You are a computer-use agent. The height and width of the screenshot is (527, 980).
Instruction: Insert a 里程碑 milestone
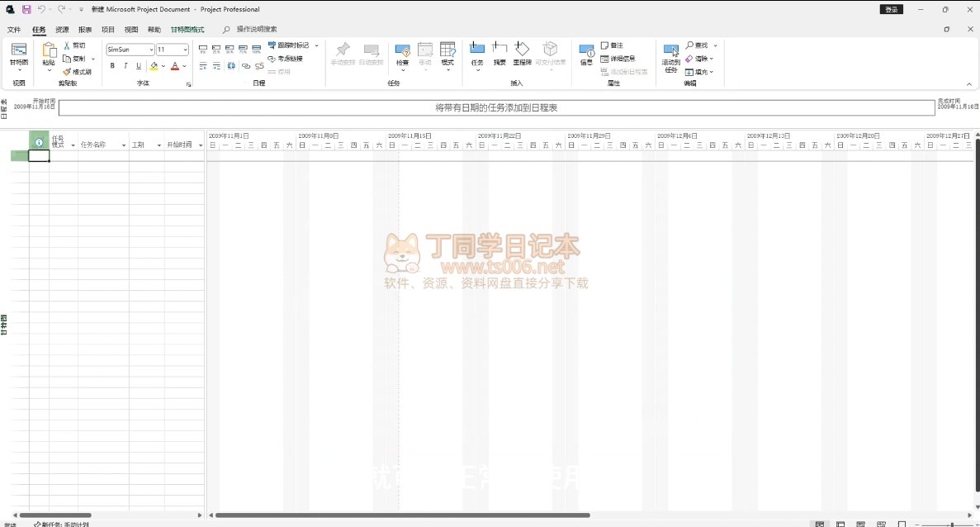pyautogui.click(x=522, y=52)
